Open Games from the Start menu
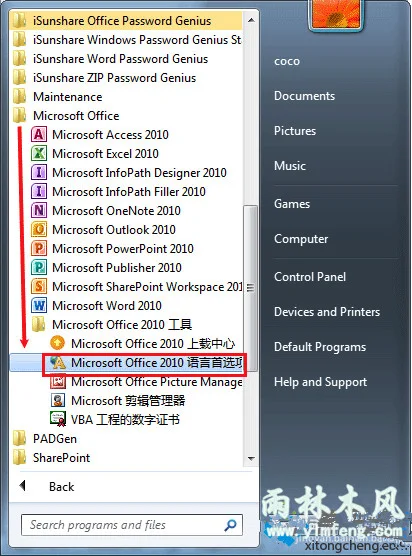 (x=292, y=204)
